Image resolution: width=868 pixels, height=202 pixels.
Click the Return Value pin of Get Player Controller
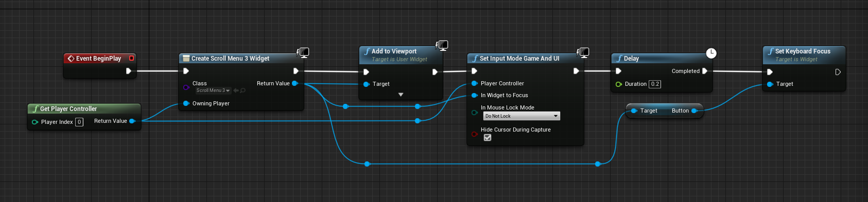(132, 121)
